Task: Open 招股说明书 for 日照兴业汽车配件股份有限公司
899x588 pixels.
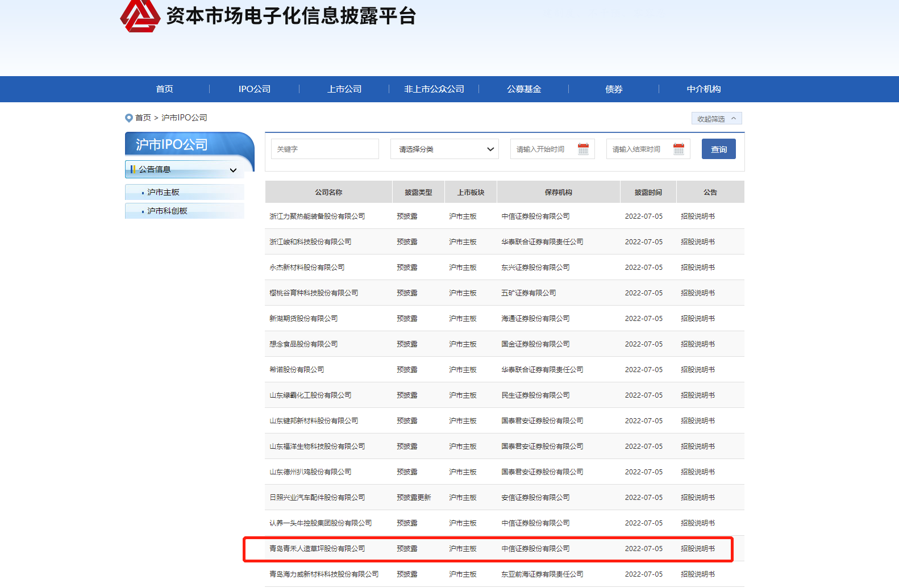Action: [698, 498]
